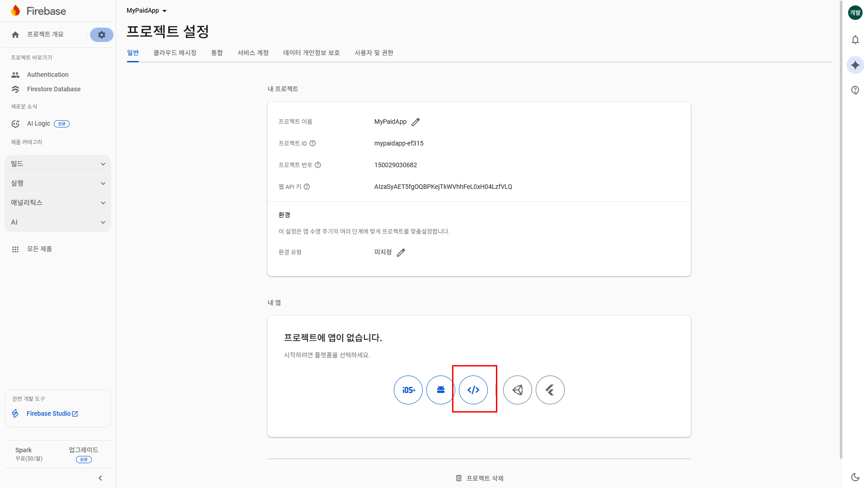Expand the 빌드 product category

coord(58,164)
